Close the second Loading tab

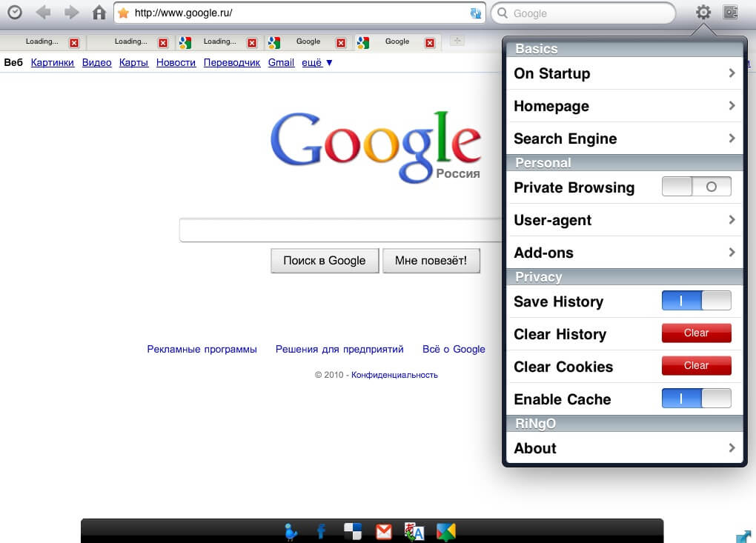coord(163,43)
